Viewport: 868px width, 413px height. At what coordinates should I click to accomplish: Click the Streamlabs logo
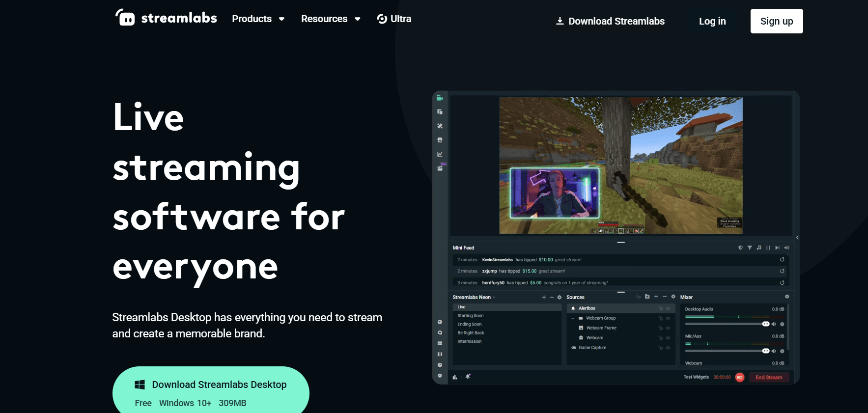(x=166, y=18)
